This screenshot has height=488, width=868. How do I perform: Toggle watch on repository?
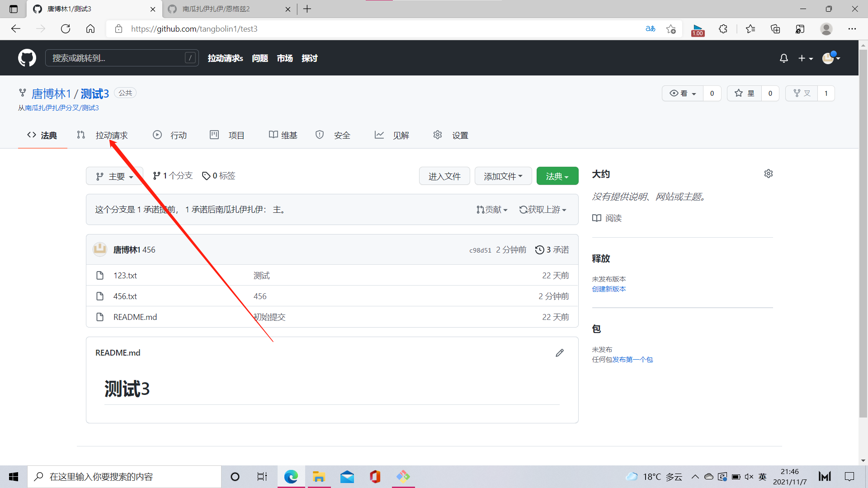coord(683,94)
